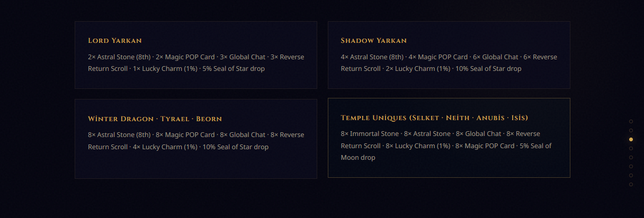Jump to the last section navigation dot
This screenshot has width=644, height=218.
(x=631, y=184)
